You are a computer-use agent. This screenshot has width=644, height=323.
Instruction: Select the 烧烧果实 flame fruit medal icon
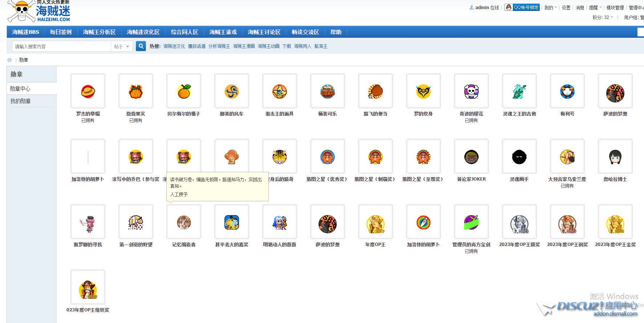[136, 91]
